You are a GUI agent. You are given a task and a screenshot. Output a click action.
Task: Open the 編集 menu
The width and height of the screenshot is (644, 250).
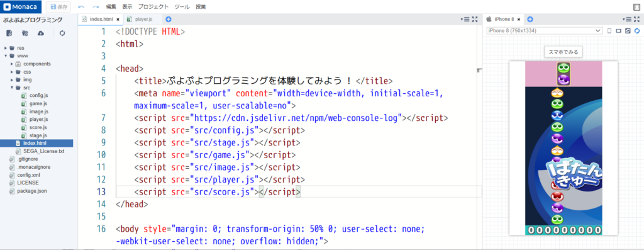tap(111, 6)
